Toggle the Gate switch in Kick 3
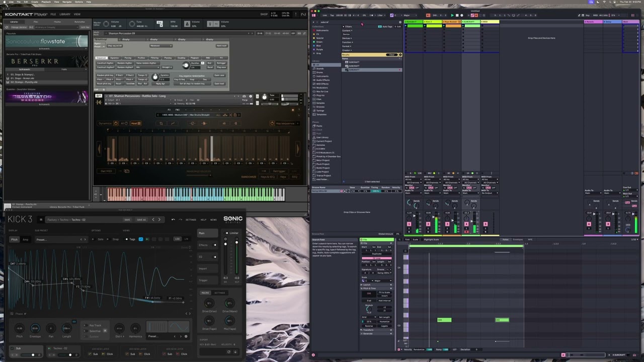 coord(94,239)
